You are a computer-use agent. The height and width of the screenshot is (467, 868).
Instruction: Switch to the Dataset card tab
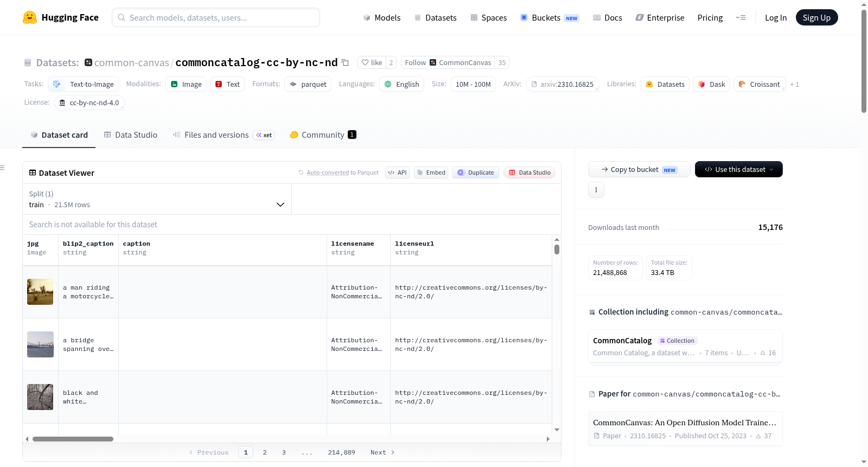[x=59, y=135]
